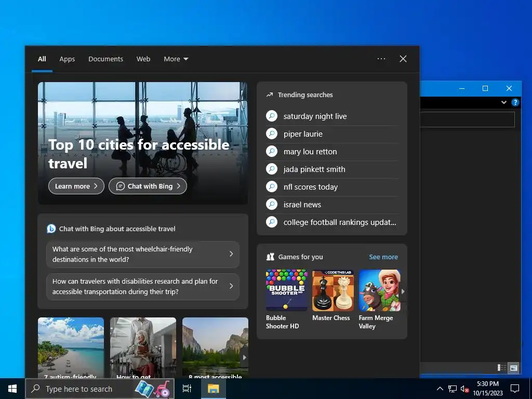Click the help question mark in background window
Viewport: 532px width, 399px height.
tap(515, 102)
